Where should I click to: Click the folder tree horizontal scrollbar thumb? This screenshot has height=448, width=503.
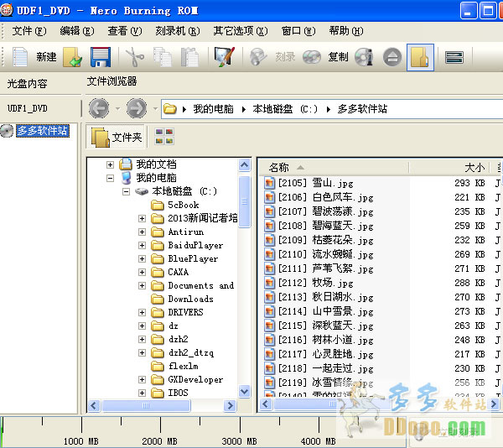[x=146, y=405]
